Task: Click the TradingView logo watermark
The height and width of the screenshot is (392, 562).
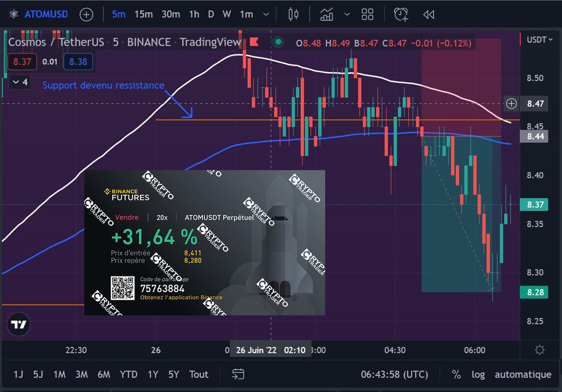Action: click(18, 324)
